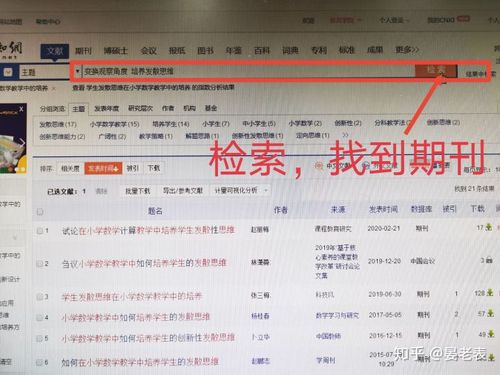Click into the main search text box
This screenshot has height=375, width=500.
248,71
